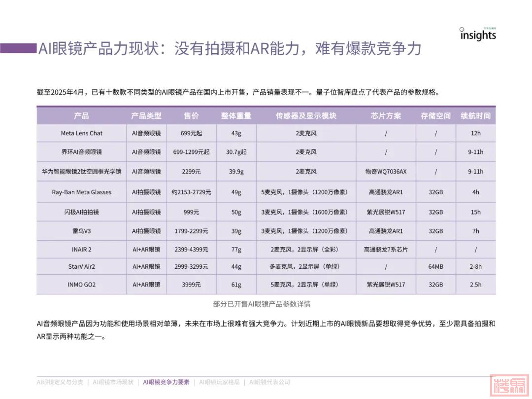
Task: Click the slide title starting with AI眼镜产品力现状
Action: [x=230, y=48]
